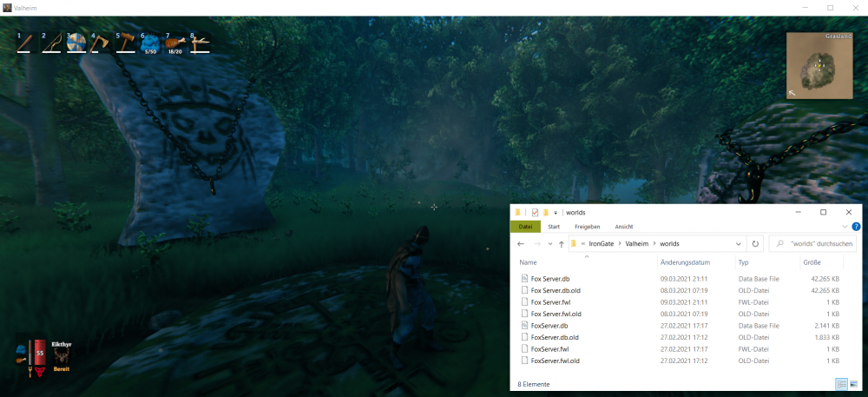The width and height of the screenshot is (868, 397).
Task: Equip the round shield in slot 3
Action: [76, 42]
